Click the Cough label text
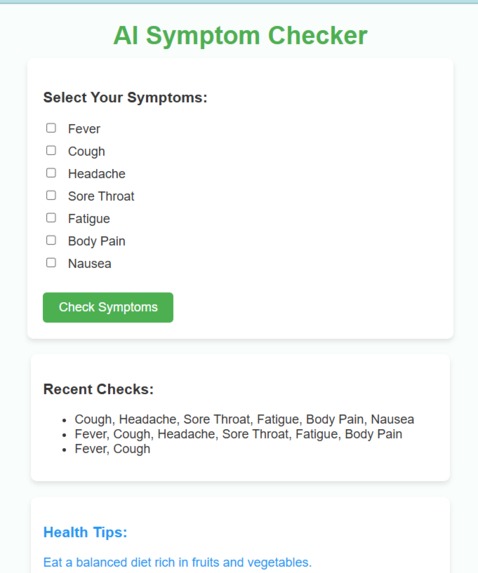 pos(87,152)
